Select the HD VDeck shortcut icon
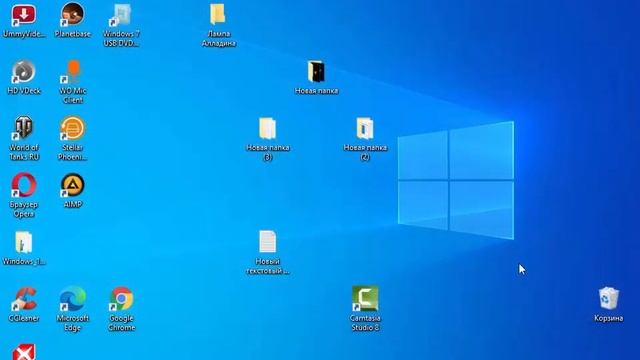This screenshot has width=640, height=360. pyautogui.click(x=24, y=72)
